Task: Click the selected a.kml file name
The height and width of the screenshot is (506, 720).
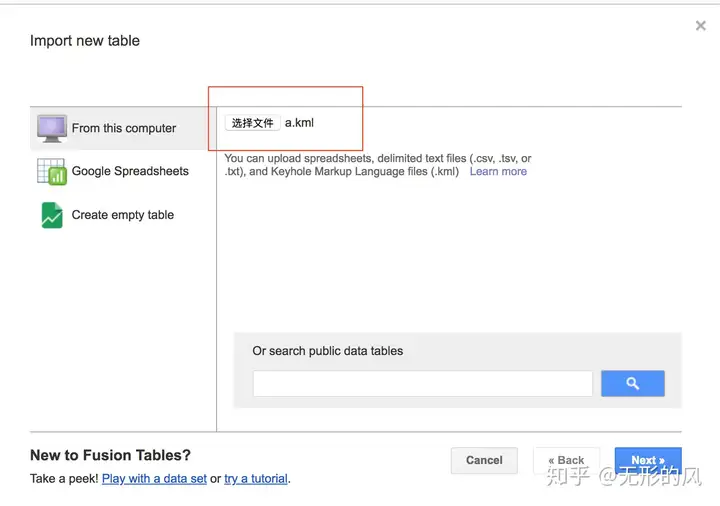Action: click(299, 123)
